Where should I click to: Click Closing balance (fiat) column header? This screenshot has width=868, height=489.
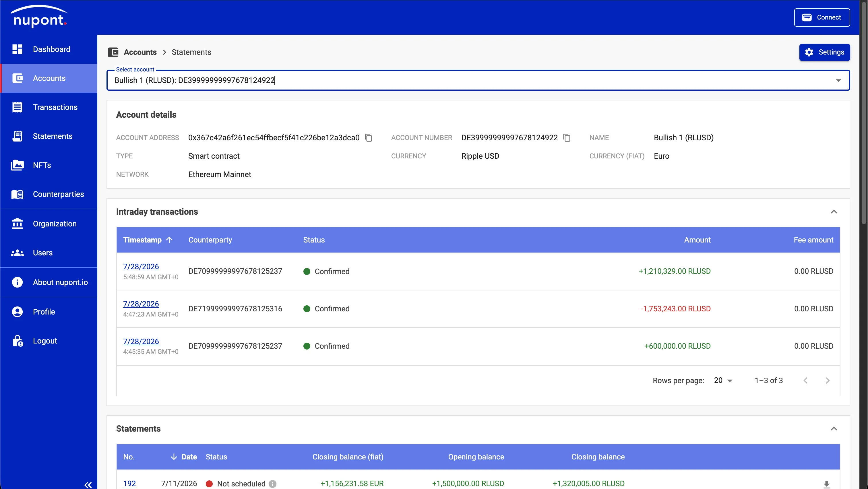coord(348,457)
